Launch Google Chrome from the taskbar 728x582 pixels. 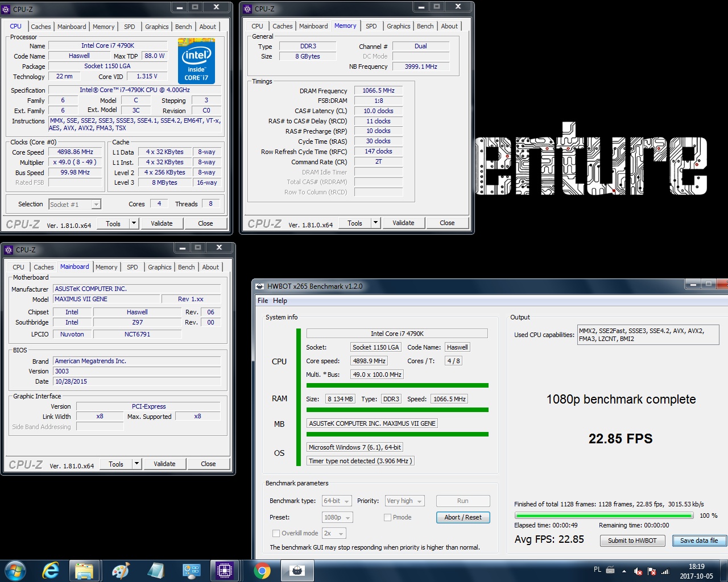pyautogui.click(x=262, y=570)
